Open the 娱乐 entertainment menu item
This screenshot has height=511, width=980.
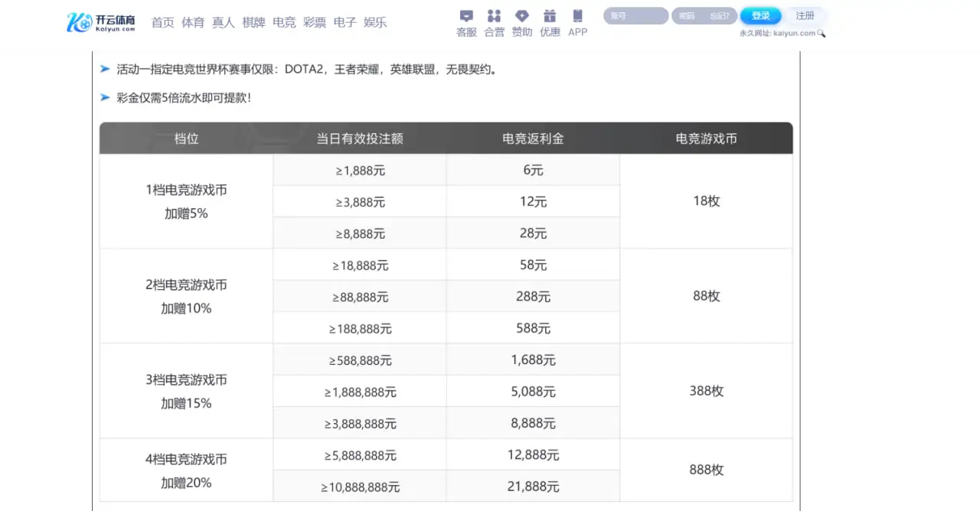375,22
